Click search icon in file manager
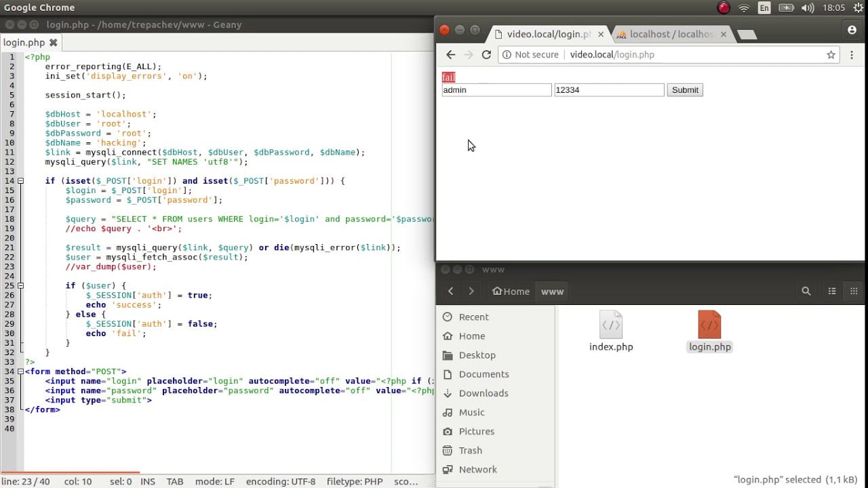The image size is (868, 488). click(806, 291)
